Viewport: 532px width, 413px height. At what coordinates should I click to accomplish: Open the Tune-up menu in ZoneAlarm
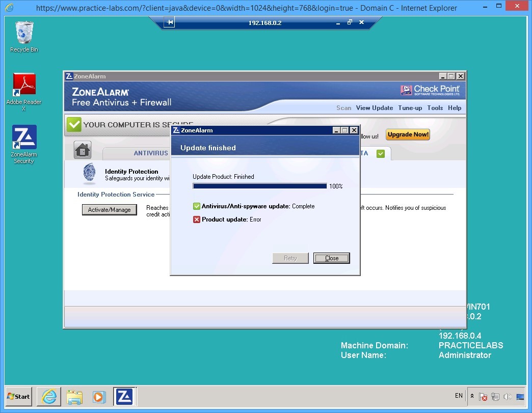[410, 108]
